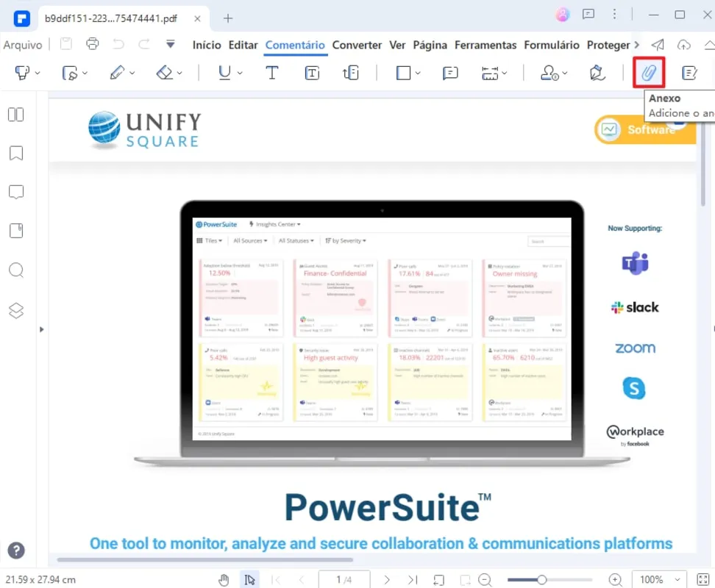The image size is (715, 588).
Task: Open the Arquivo menu
Action: [23, 45]
